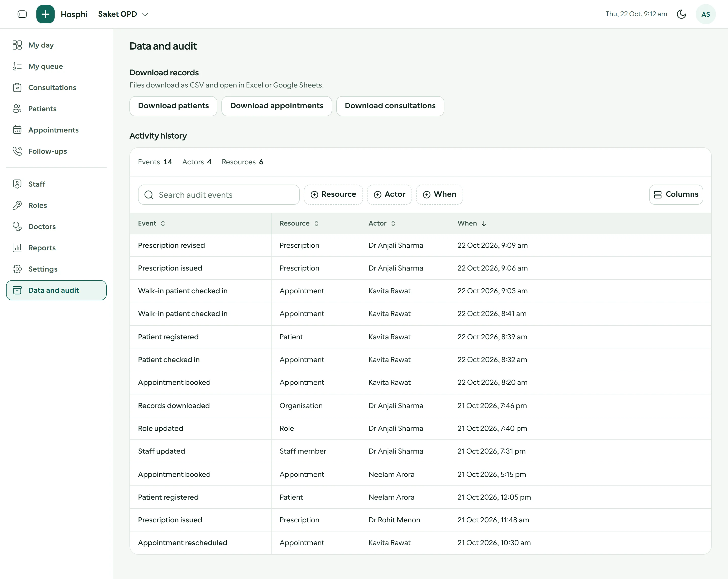Click the Reports chart icon
Viewport: 728px width, 579px height.
(x=17, y=248)
